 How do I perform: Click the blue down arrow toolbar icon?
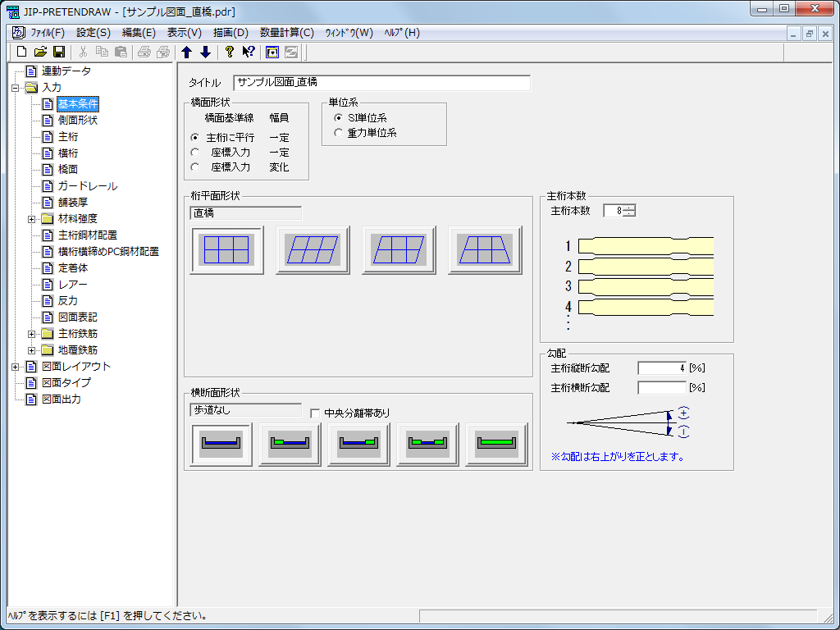[205, 52]
